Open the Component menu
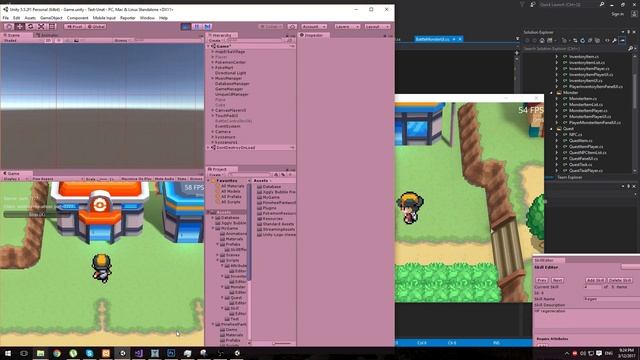 [x=78, y=18]
